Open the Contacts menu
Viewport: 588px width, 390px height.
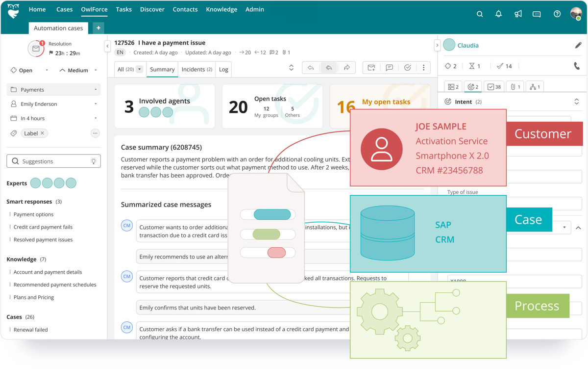coord(185,9)
